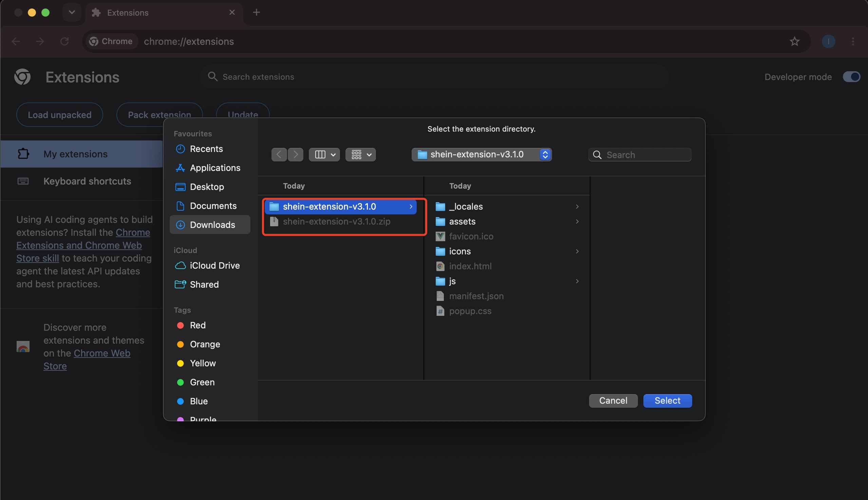Open Shared in the sidebar
The height and width of the screenshot is (500, 868).
point(210,284)
